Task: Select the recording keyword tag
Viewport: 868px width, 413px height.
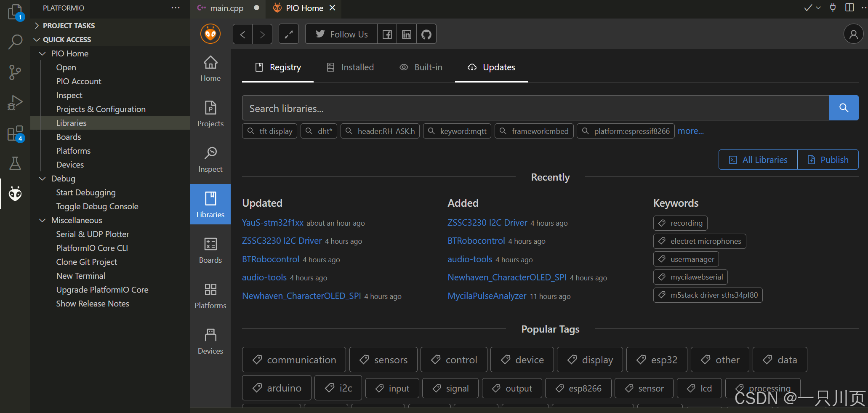Action: 680,223
